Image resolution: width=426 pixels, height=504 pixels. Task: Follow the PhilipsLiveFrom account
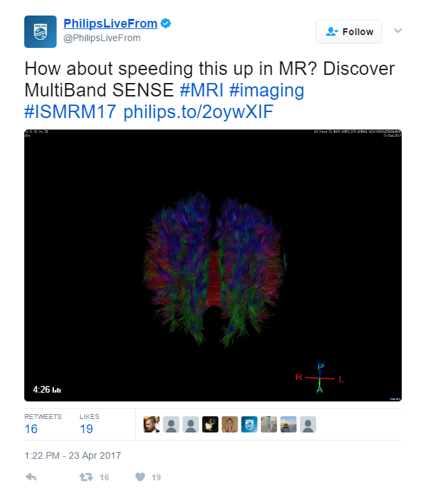[x=348, y=32]
